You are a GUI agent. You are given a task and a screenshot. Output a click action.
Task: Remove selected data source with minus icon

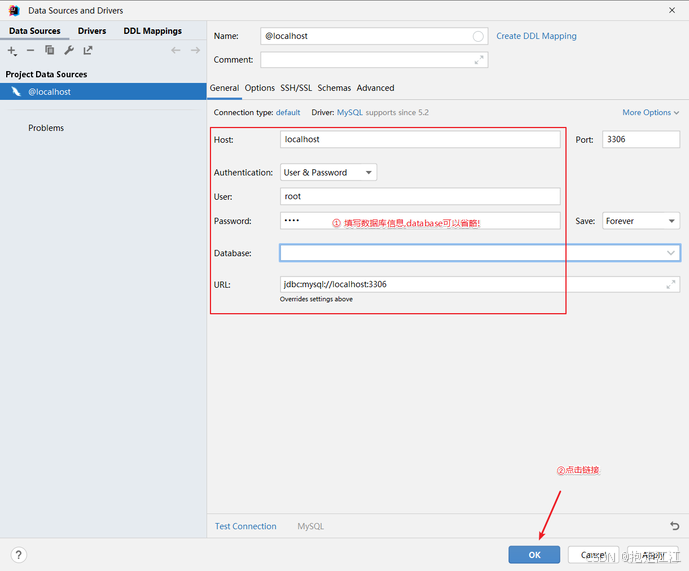(30, 51)
